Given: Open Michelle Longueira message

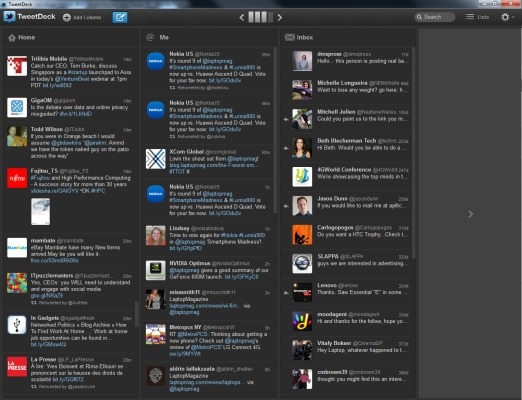Looking at the screenshot, I should (x=347, y=90).
